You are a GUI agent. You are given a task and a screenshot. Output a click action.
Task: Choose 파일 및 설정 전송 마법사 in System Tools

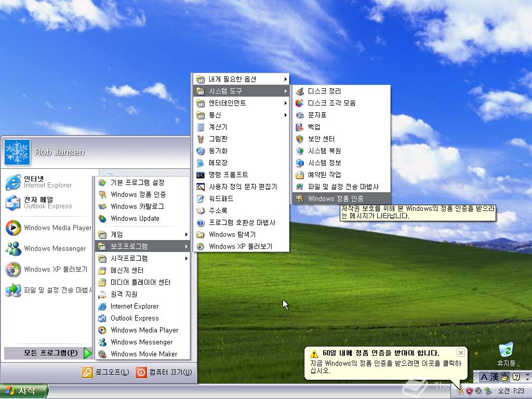tap(341, 187)
